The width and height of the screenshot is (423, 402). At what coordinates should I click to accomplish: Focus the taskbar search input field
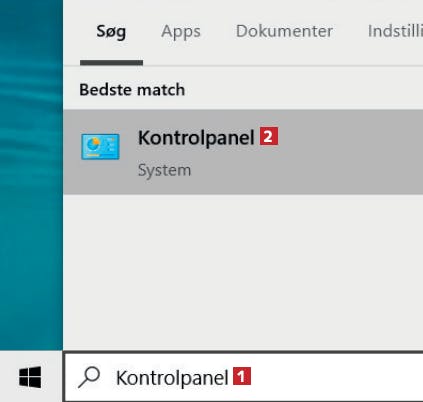pos(243,377)
